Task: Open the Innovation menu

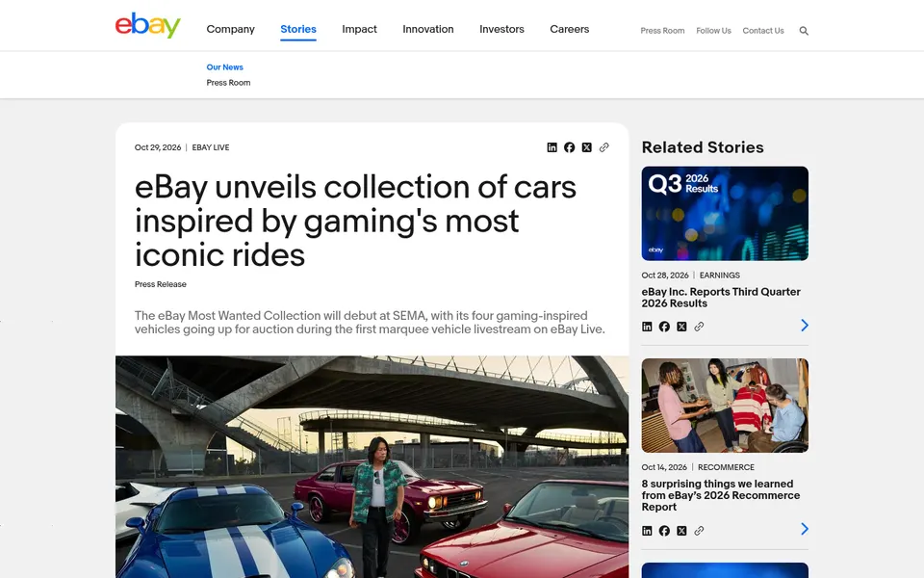Action: (427, 29)
